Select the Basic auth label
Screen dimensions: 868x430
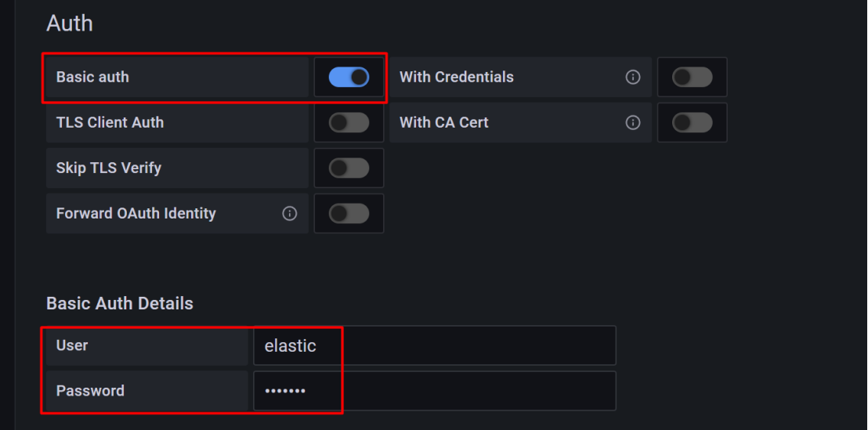point(92,77)
